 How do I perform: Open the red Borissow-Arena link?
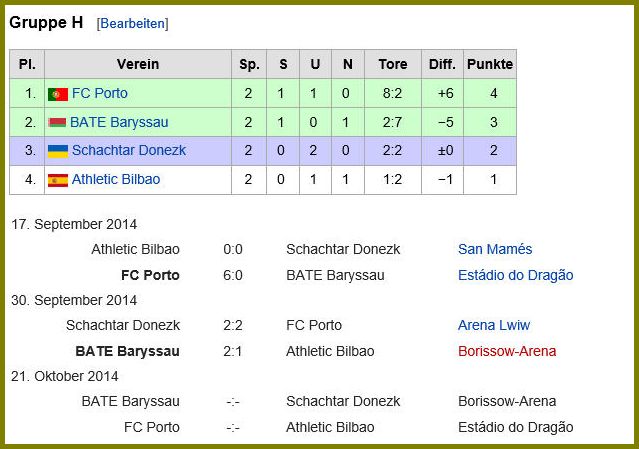pos(507,351)
